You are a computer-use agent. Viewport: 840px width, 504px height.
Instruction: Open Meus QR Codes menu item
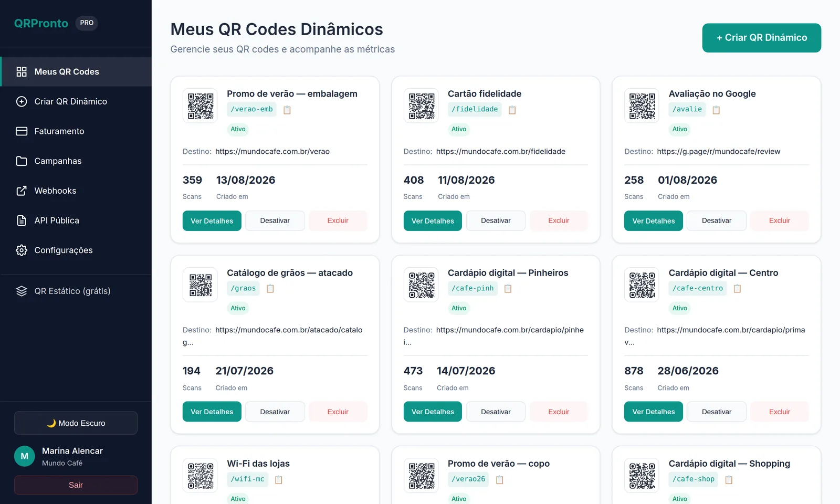point(76,71)
